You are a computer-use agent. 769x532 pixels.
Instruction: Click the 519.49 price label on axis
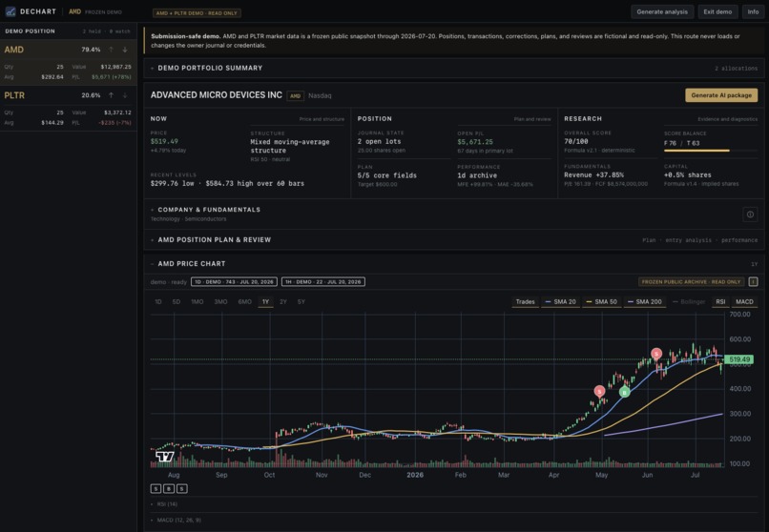pos(738,359)
